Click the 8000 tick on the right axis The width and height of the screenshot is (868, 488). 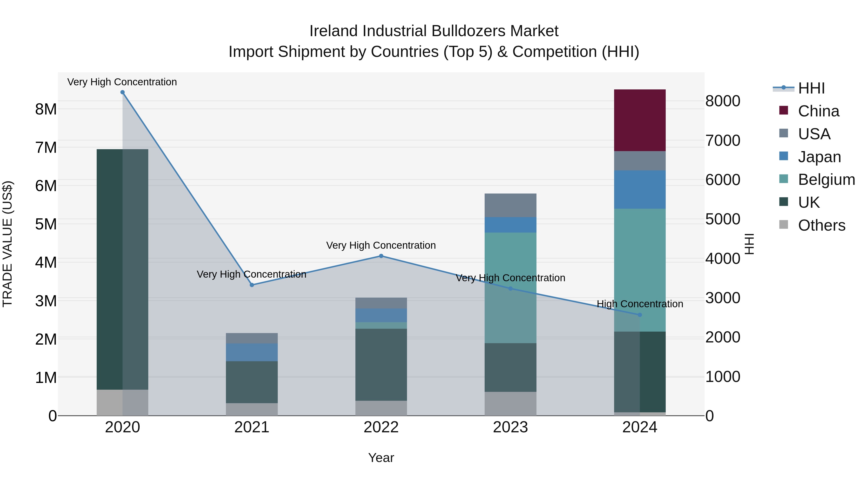click(723, 101)
